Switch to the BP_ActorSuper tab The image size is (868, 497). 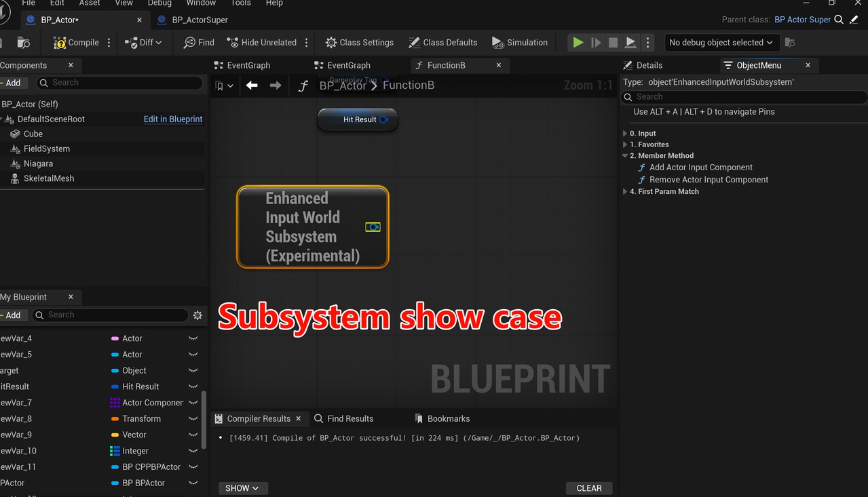tap(200, 20)
